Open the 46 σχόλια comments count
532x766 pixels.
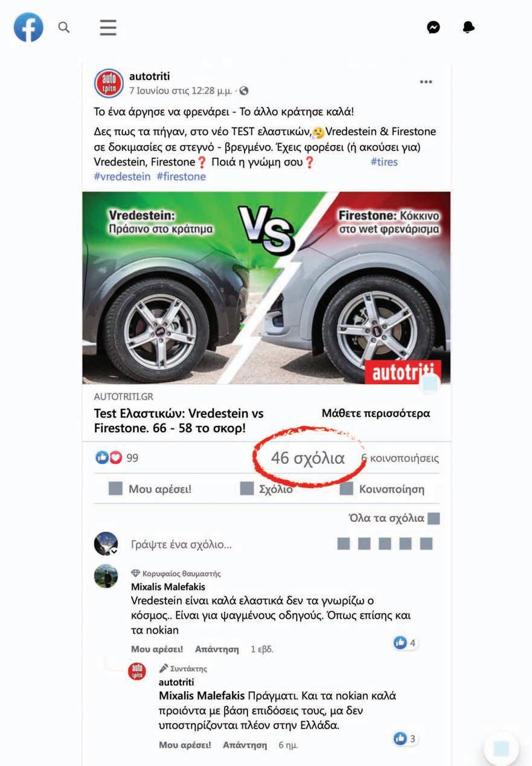[308, 458]
